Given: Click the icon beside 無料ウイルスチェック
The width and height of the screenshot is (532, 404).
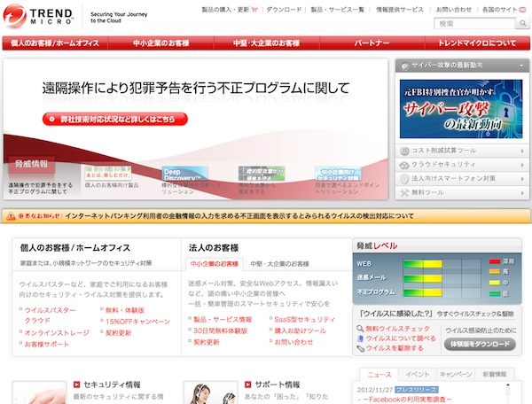Looking at the screenshot, I should click(359, 329).
